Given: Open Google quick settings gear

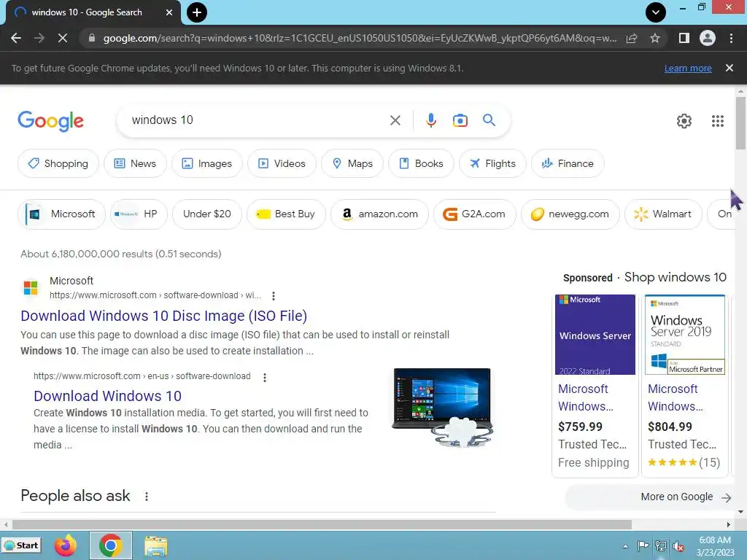Looking at the screenshot, I should point(684,121).
